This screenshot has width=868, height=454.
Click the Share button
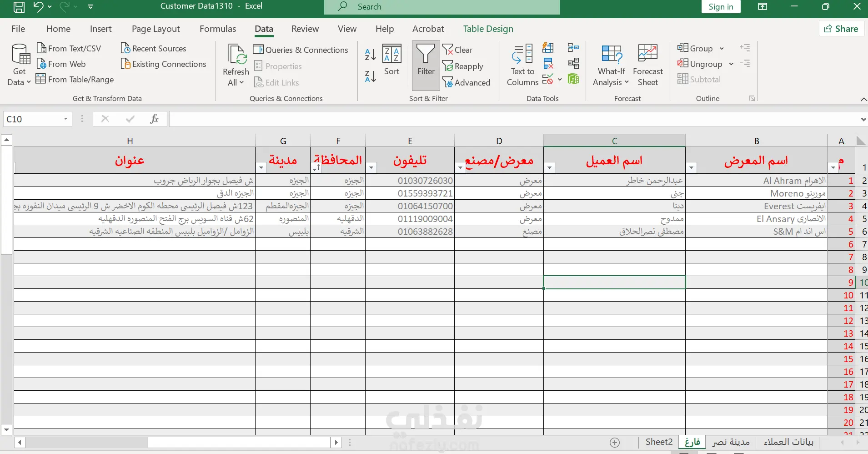(x=842, y=29)
